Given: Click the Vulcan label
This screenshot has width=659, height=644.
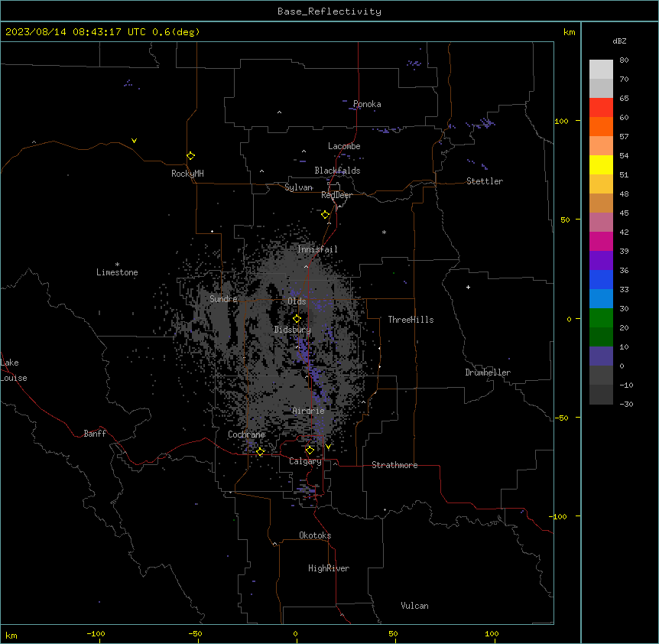Looking at the screenshot, I should (415, 606).
